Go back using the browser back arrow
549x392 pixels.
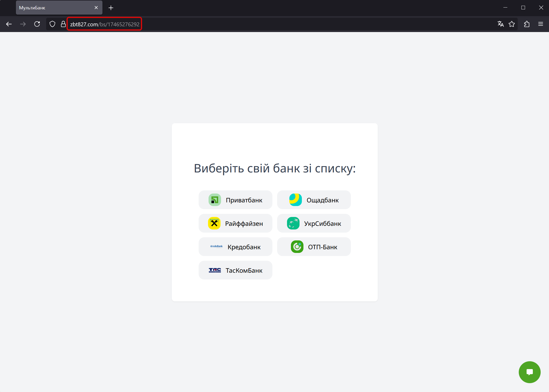[9, 24]
